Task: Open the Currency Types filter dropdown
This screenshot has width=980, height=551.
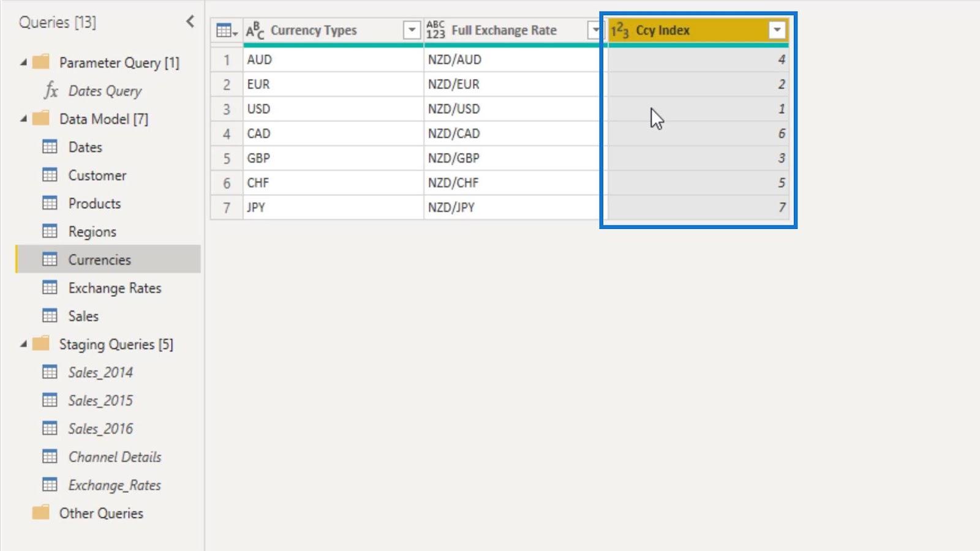Action: coord(412,30)
